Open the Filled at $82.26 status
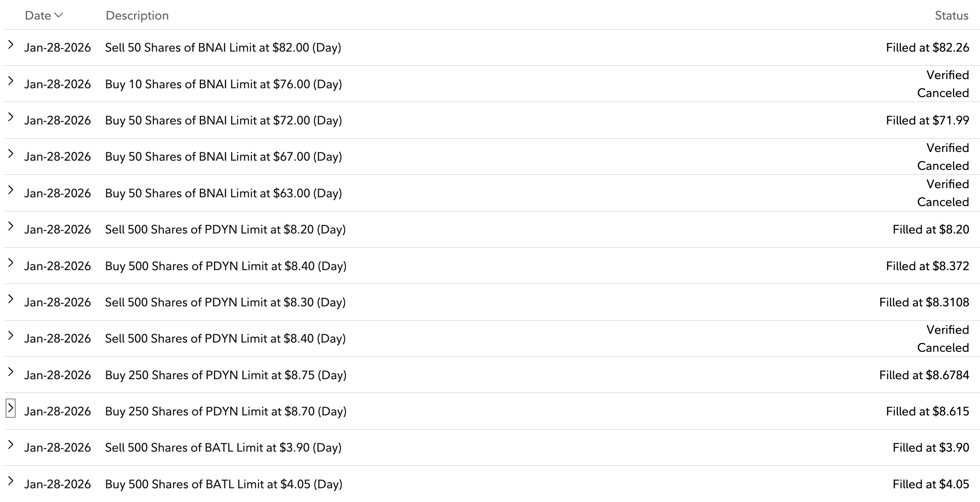Screen dimensions: 980x502 927,47
